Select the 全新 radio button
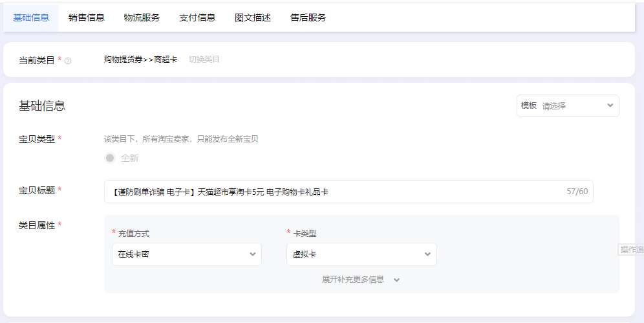This screenshot has height=323, width=644. 110,158
